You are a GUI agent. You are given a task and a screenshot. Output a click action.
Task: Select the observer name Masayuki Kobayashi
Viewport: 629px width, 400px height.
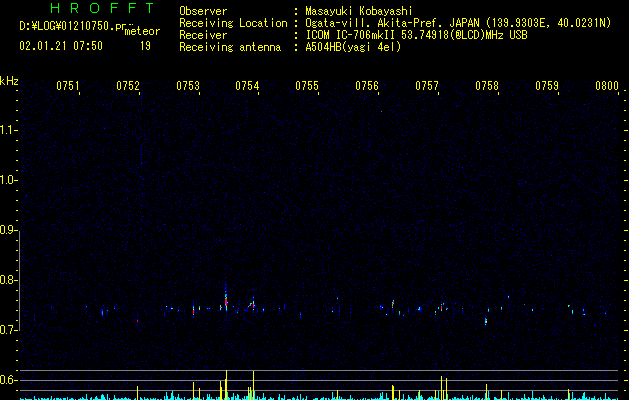359,11
